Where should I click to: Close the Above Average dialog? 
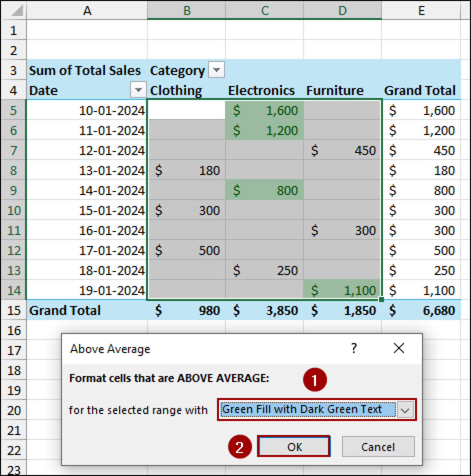pos(398,348)
